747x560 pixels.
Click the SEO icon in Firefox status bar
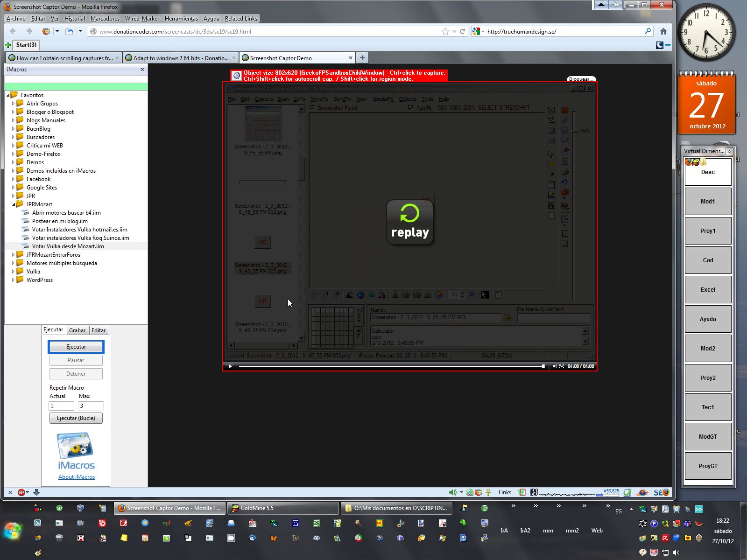(662, 492)
